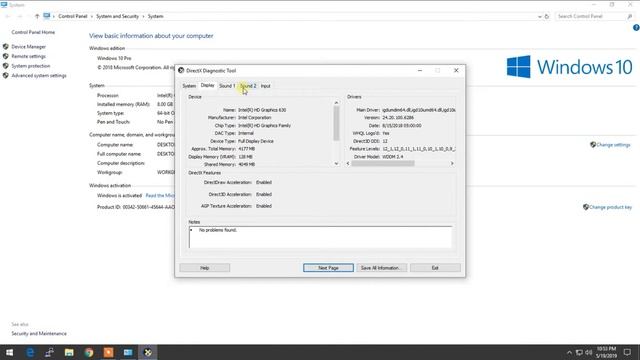Image resolution: width=640 pixels, height=360 pixels.
Task: Open File Explorer from taskbar
Action: click(69, 352)
